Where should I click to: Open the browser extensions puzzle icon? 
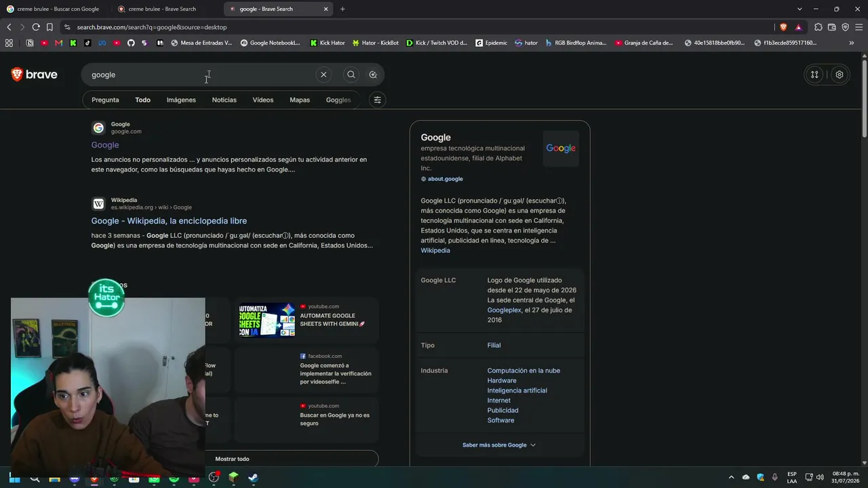818,27
